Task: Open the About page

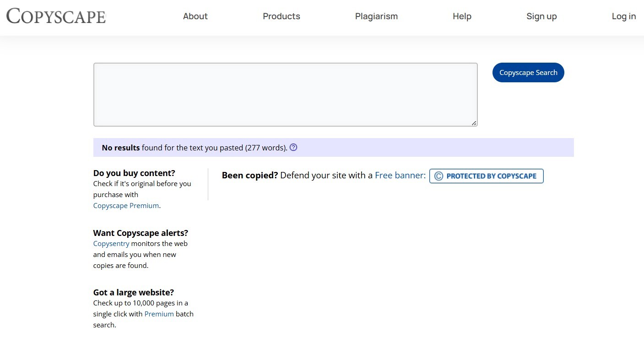Action: click(195, 16)
